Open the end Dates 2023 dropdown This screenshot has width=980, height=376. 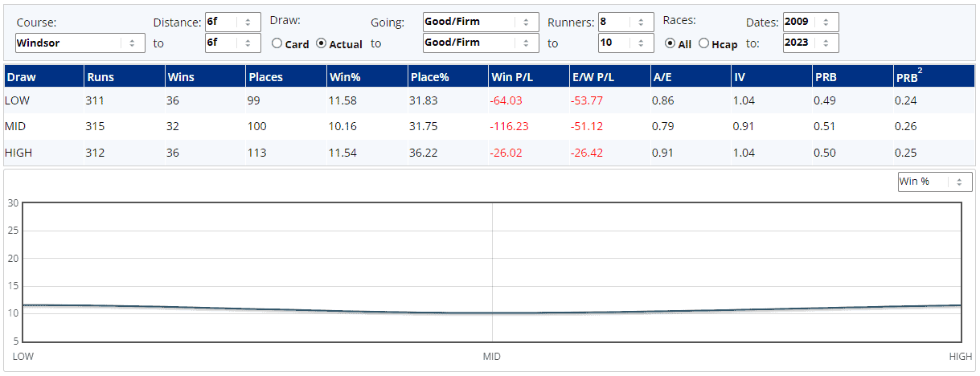coord(810,43)
